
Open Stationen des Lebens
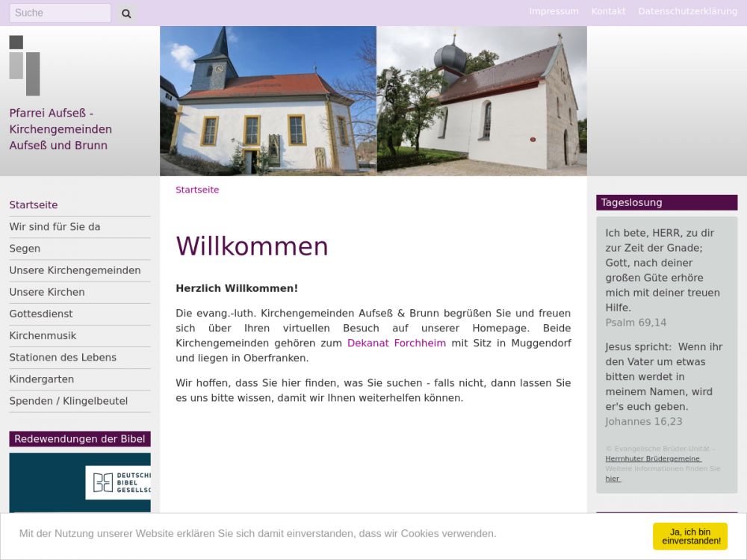tap(63, 357)
